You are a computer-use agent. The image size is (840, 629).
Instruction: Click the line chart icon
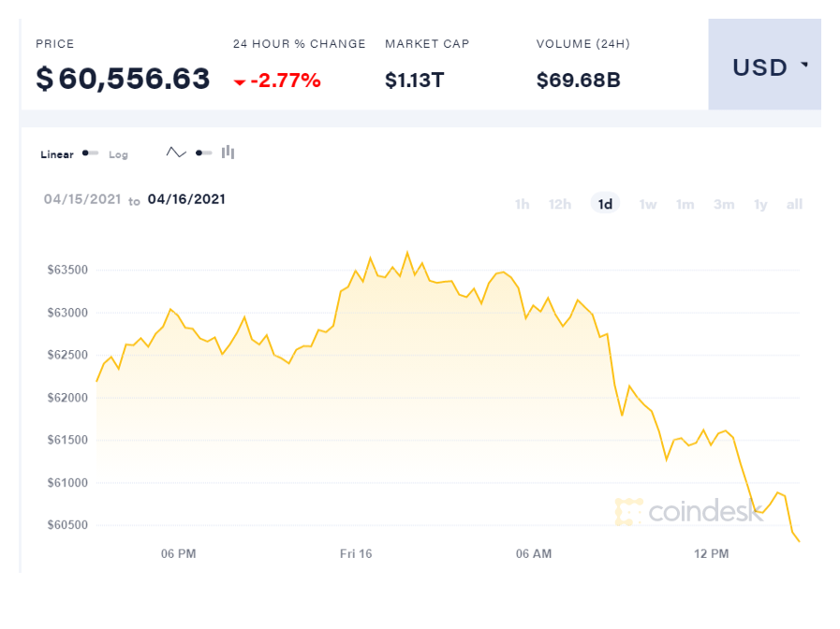pos(176,153)
